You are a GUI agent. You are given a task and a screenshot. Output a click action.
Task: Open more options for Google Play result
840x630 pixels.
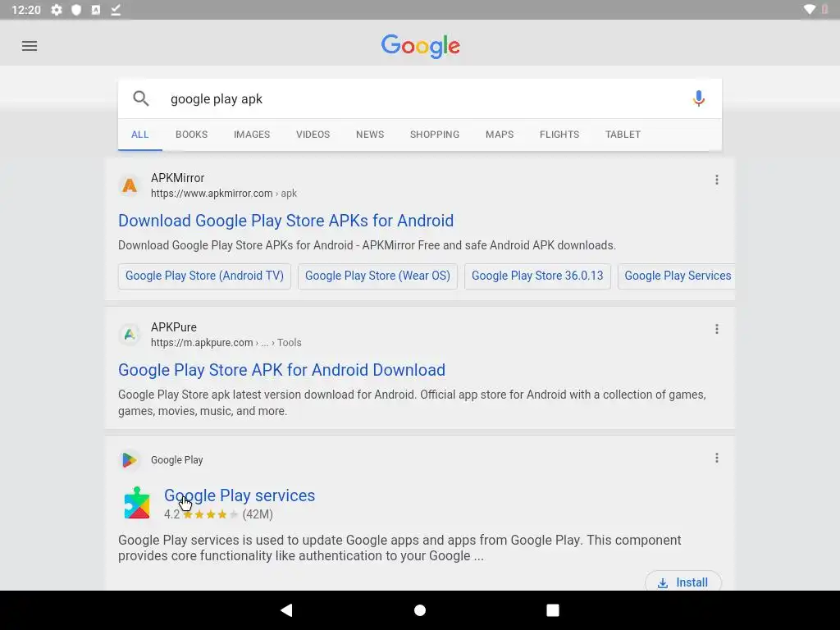[x=717, y=458]
